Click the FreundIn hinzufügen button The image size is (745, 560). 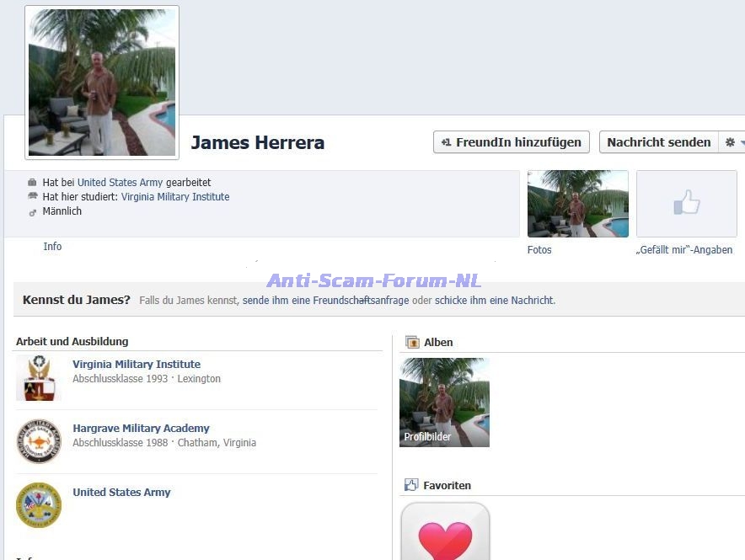tap(512, 142)
